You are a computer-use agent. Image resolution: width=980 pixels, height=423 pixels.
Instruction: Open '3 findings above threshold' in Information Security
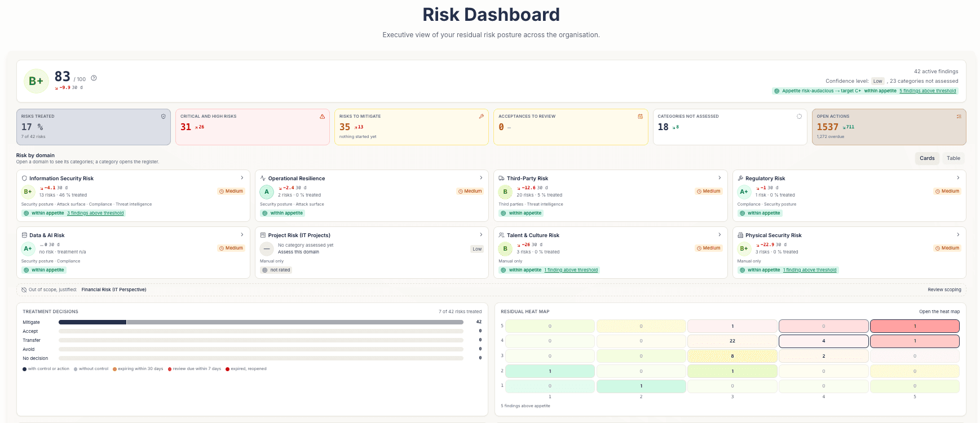click(x=95, y=213)
